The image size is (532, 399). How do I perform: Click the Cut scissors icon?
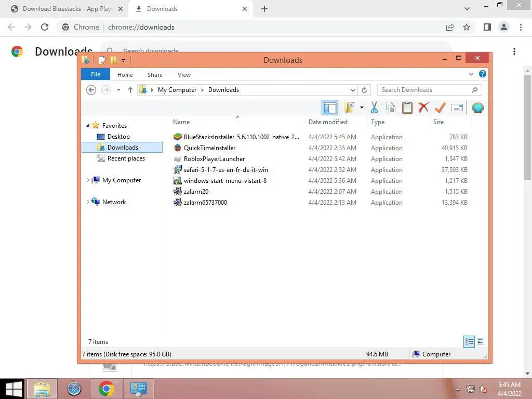[x=374, y=108]
